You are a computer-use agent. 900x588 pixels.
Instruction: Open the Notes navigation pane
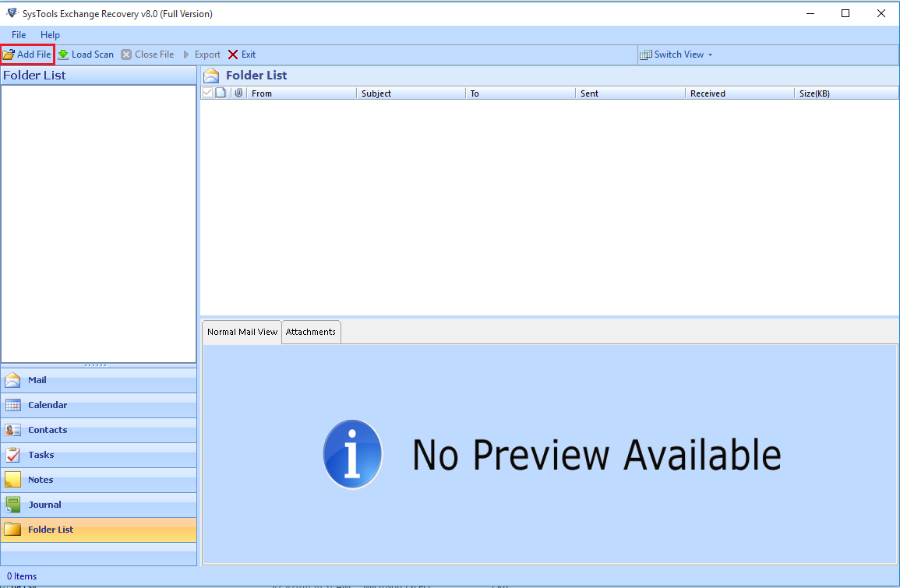click(x=41, y=480)
